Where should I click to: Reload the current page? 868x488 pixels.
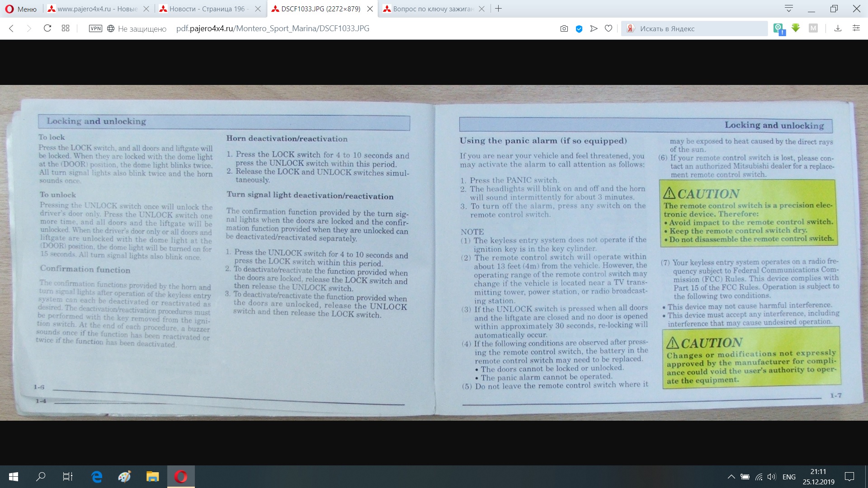[47, 28]
